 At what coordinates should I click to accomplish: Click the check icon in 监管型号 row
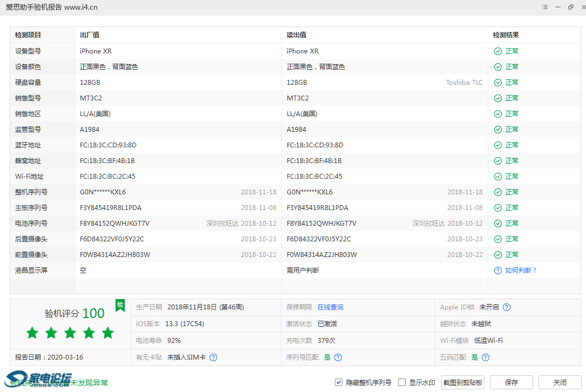pos(498,130)
